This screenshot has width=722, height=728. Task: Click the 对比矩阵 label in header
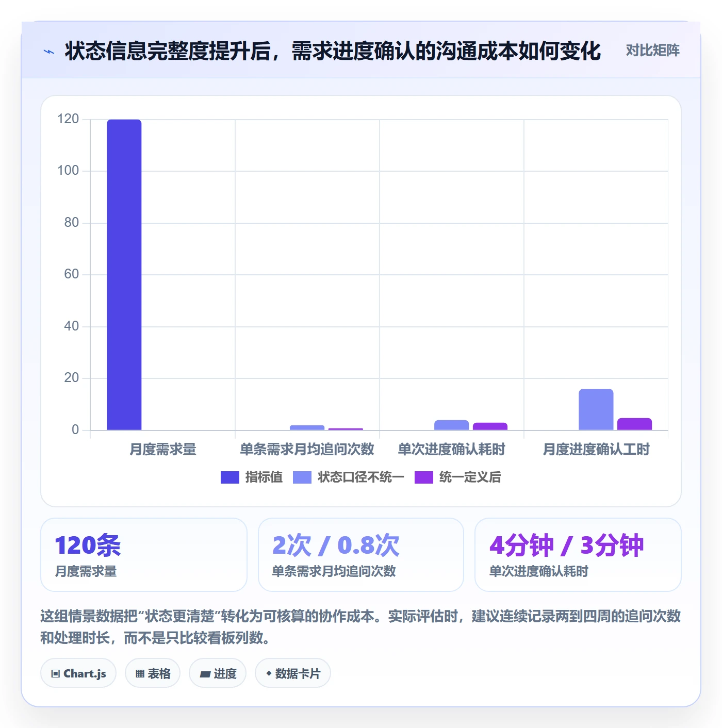652,51
